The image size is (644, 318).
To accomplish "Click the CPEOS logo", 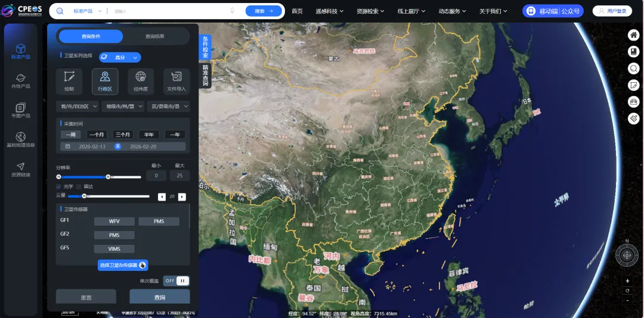I will [22, 10].
